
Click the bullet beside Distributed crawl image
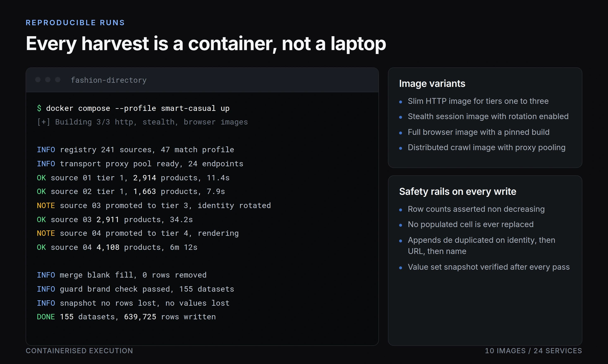coord(401,148)
